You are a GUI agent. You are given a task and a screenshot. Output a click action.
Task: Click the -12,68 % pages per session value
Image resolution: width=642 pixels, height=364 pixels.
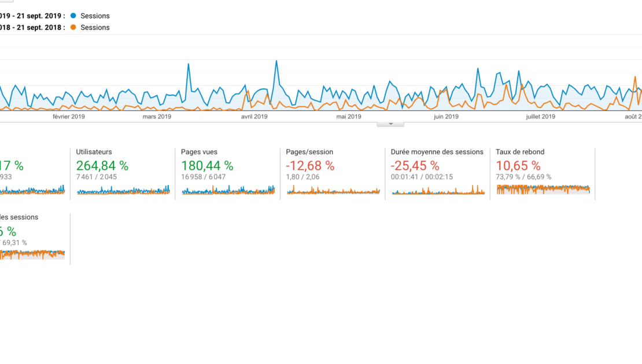pos(310,166)
